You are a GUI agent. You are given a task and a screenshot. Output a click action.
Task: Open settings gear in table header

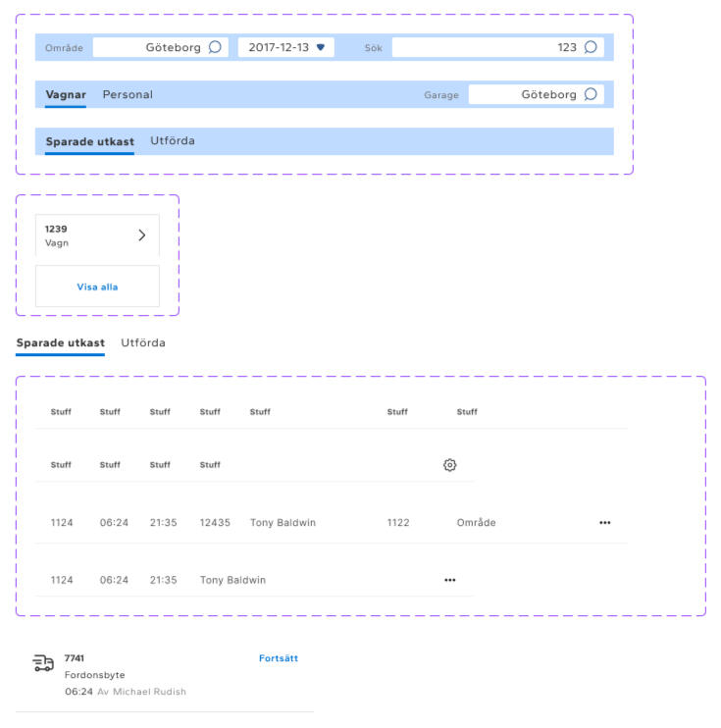[x=450, y=465]
